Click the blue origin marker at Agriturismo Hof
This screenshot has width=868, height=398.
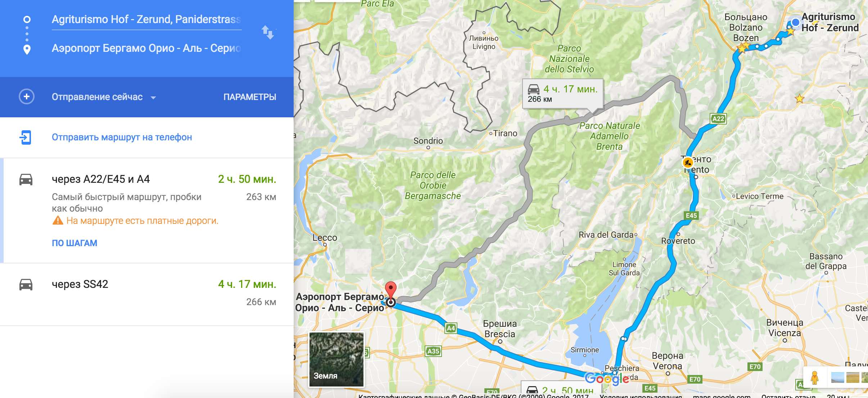tap(795, 22)
